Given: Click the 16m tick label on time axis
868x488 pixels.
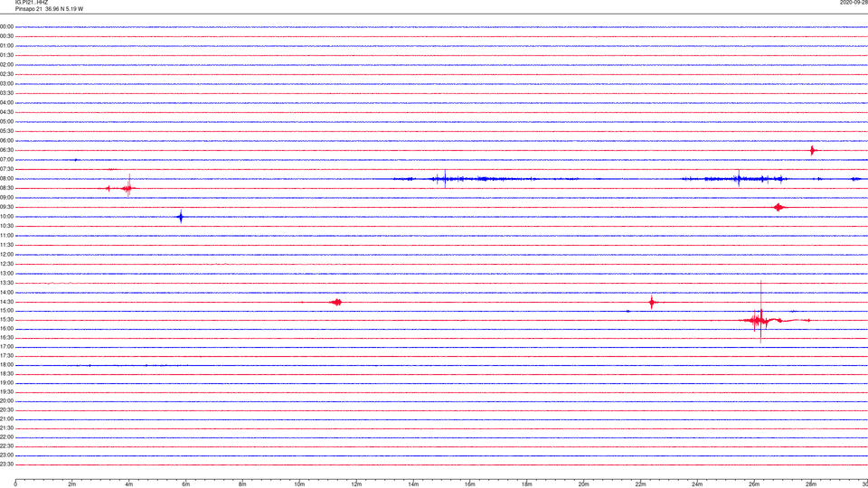Looking at the screenshot, I should pyautogui.click(x=470, y=484).
